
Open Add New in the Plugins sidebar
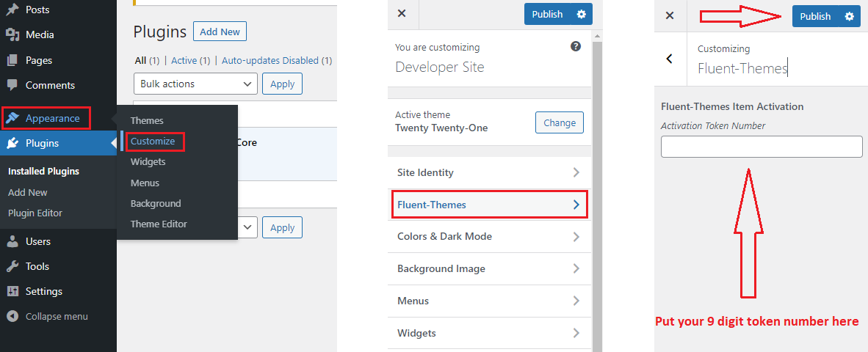click(x=28, y=192)
